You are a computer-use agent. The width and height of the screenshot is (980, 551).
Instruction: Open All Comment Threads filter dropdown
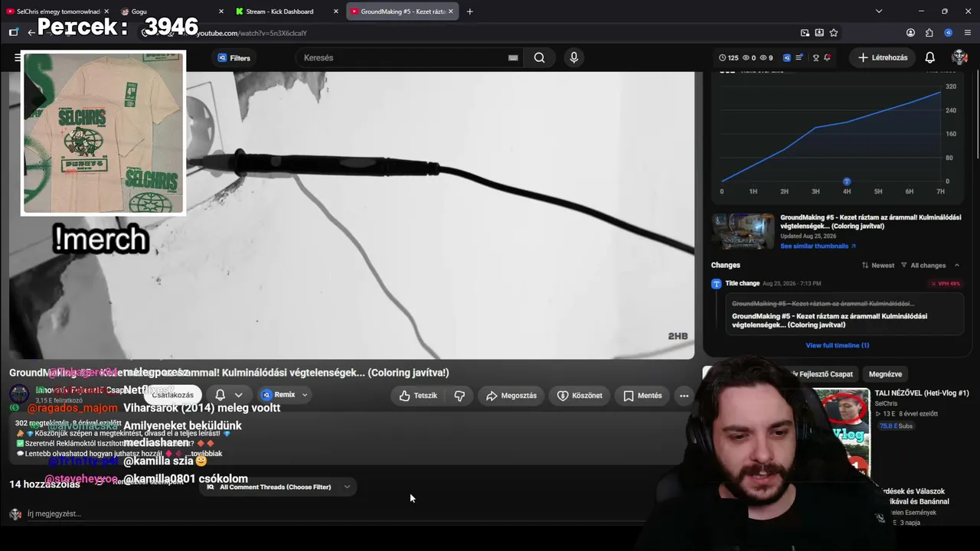point(278,487)
